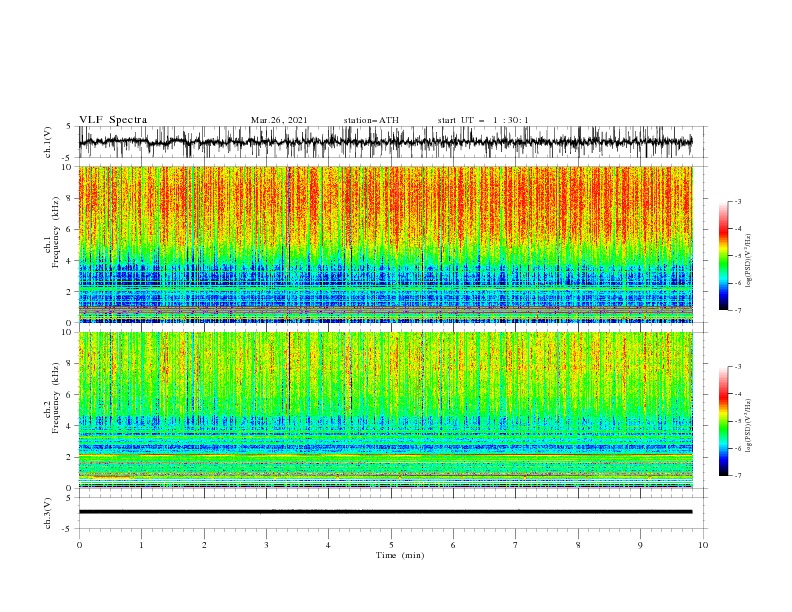Image resolution: width=792 pixels, height=612 pixels.
Task: Click the 'VLF Spectra' plot title
Action: click(113, 120)
